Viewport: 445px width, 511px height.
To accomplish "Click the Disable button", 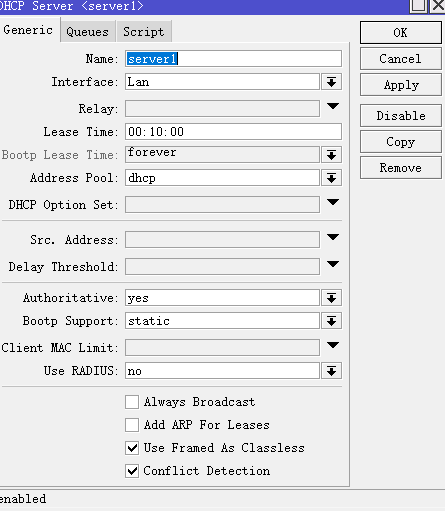I will 401,115.
